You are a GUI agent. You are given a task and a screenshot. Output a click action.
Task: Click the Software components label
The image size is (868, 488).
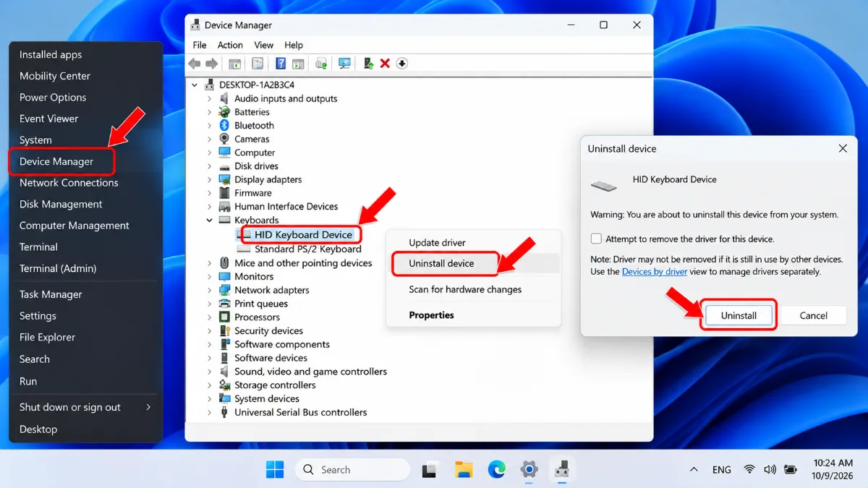click(282, 345)
